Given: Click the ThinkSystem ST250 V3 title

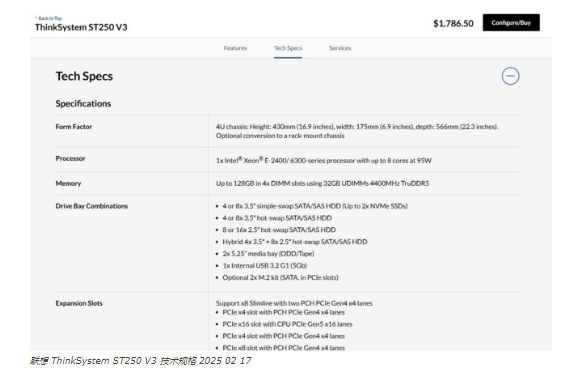Looking at the screenshot, I should click(x=81, y=27).
